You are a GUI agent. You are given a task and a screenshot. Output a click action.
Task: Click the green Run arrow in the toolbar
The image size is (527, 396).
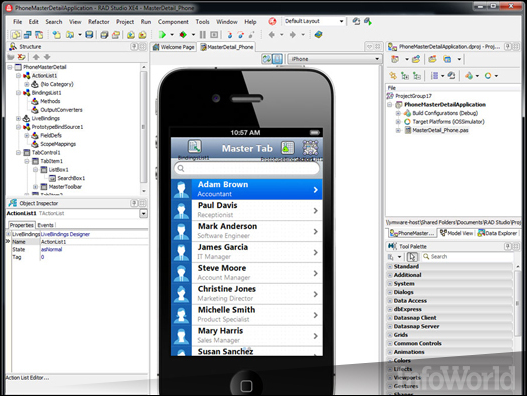point(162,35)
